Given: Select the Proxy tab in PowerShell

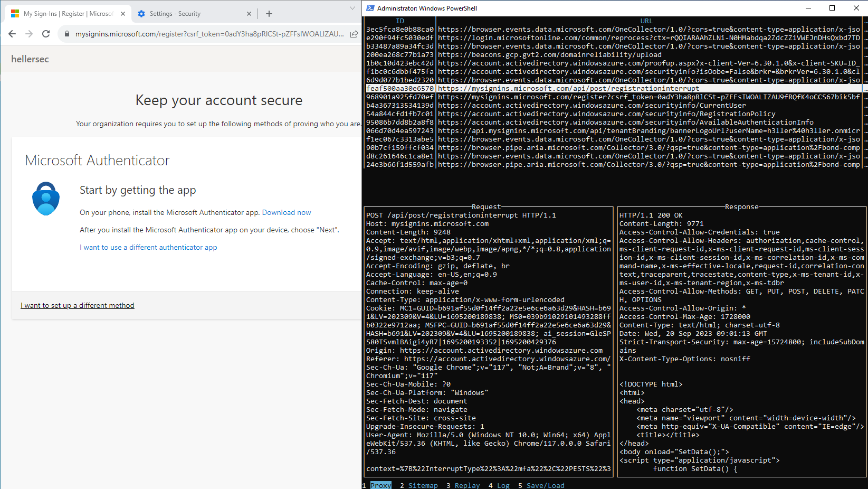Looking at the screenshot, I should coord(381,485).
